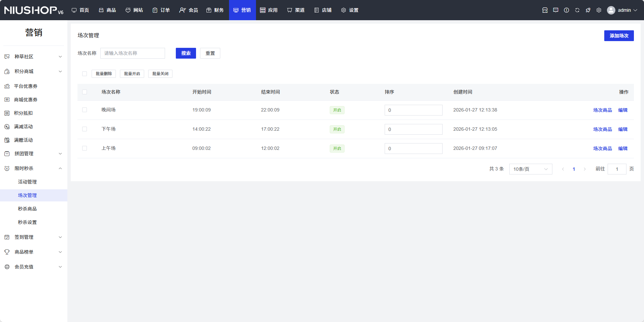The width and height of the screenshot is (644, 322).
Task: Open the gear icon beside the admin avatar
Action: (x=599, y=10)
